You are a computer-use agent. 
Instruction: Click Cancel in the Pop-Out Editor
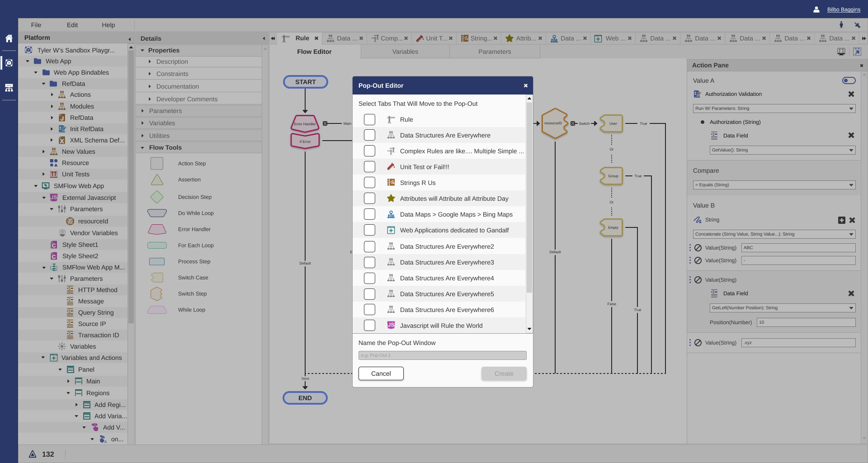point(381,373)
